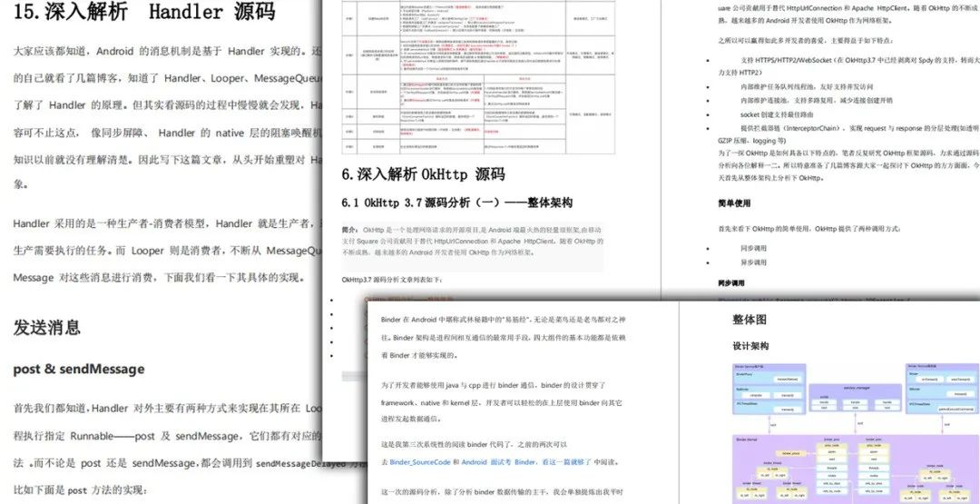Viewport: 980px width, 504px height.
Task: Click the '设计架构' heading
Action: [750, 346]
